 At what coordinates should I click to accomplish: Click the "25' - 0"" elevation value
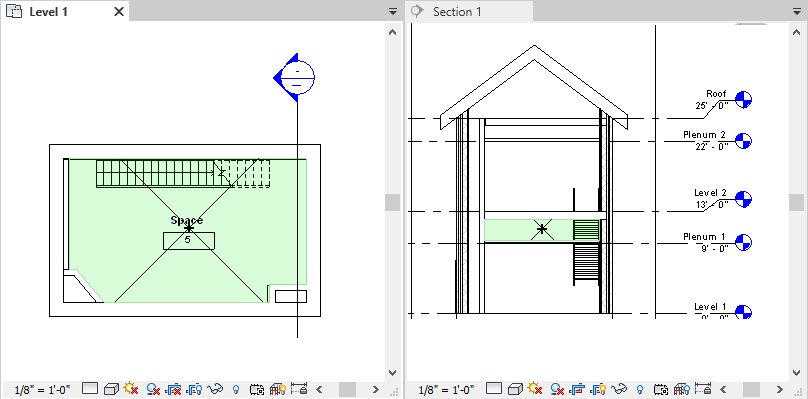coord(711,105)
